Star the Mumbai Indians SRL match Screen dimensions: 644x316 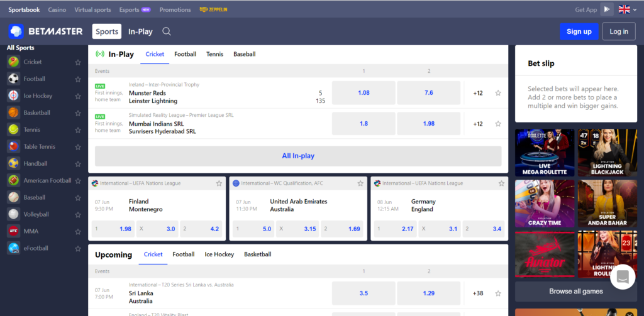tap(498, 124)
